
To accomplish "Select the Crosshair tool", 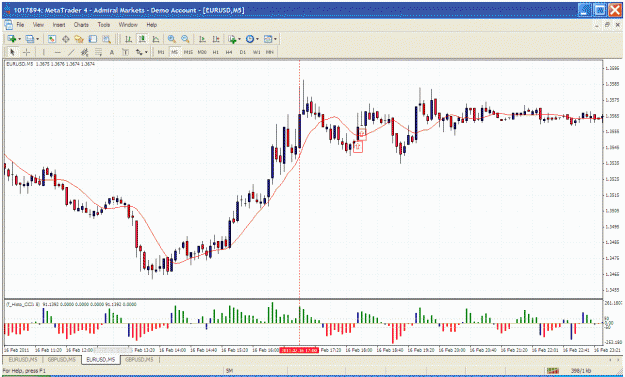I will coord(26,52).
